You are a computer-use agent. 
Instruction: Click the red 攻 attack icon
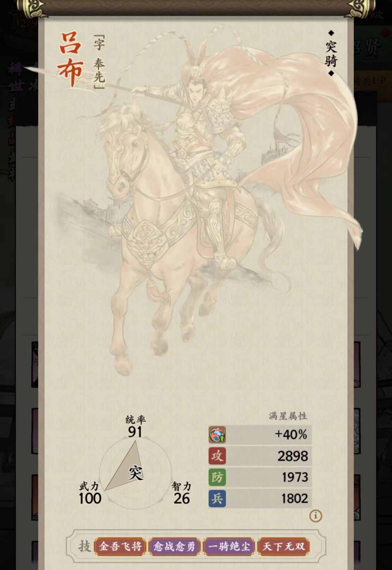pyautogui.click(x=217, y=456)
